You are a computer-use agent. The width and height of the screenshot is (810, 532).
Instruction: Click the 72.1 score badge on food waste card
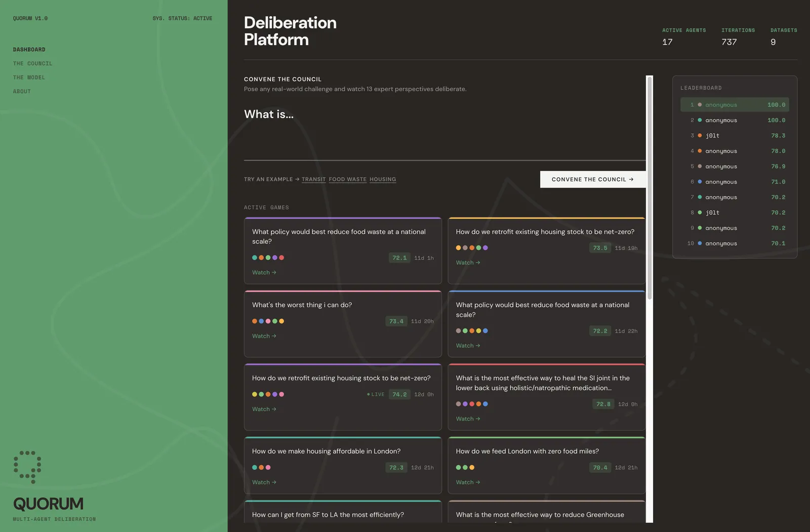coord(399,258)
